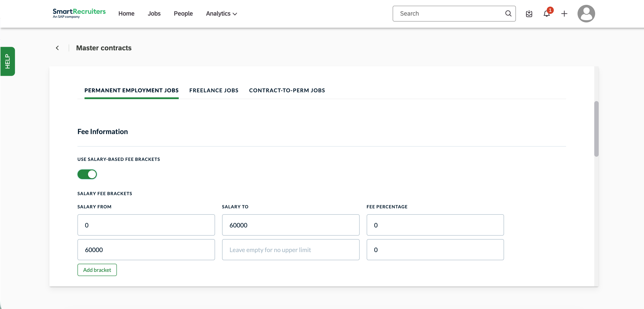Click the 'Leave empty for no upper limit' field
This screenshot has width=644, height=309.
(x=291, y=250)
